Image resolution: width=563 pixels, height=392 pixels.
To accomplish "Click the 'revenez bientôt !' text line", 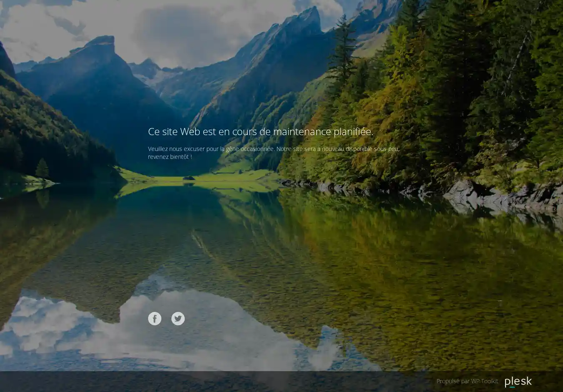I will coord(170,157).
